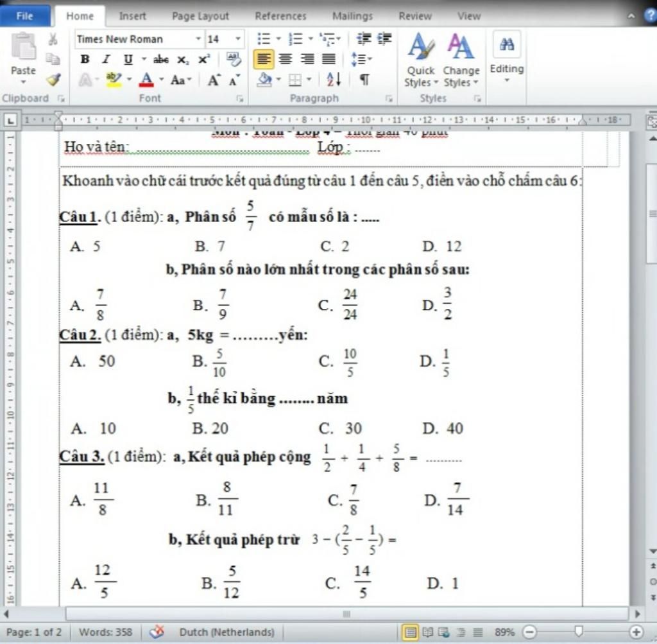Open the font size dropdown
657x644 pixels.
coord(238,39)
